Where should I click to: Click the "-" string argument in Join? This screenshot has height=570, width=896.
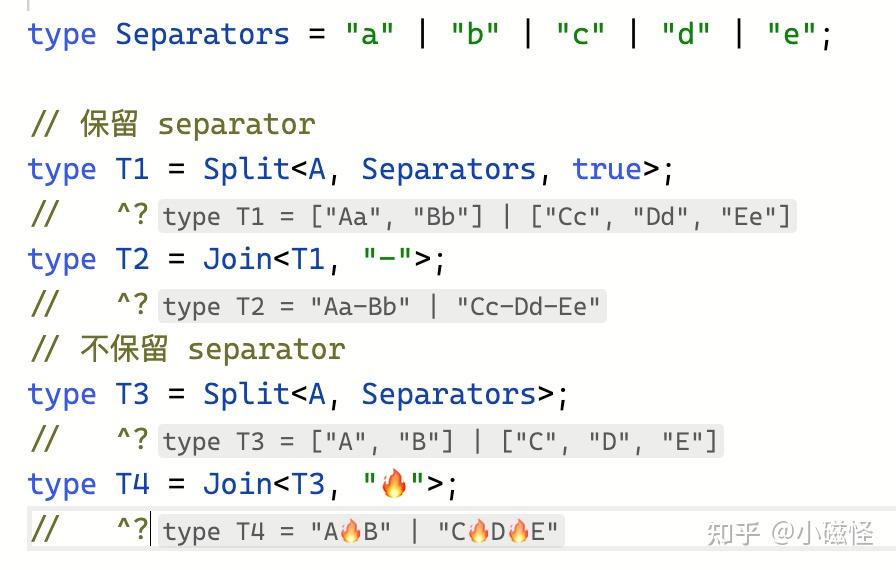pos(387,259)
